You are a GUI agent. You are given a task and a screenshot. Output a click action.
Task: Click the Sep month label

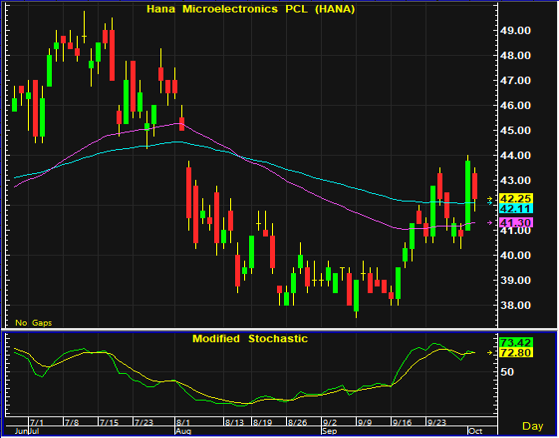tap(329, 431)
